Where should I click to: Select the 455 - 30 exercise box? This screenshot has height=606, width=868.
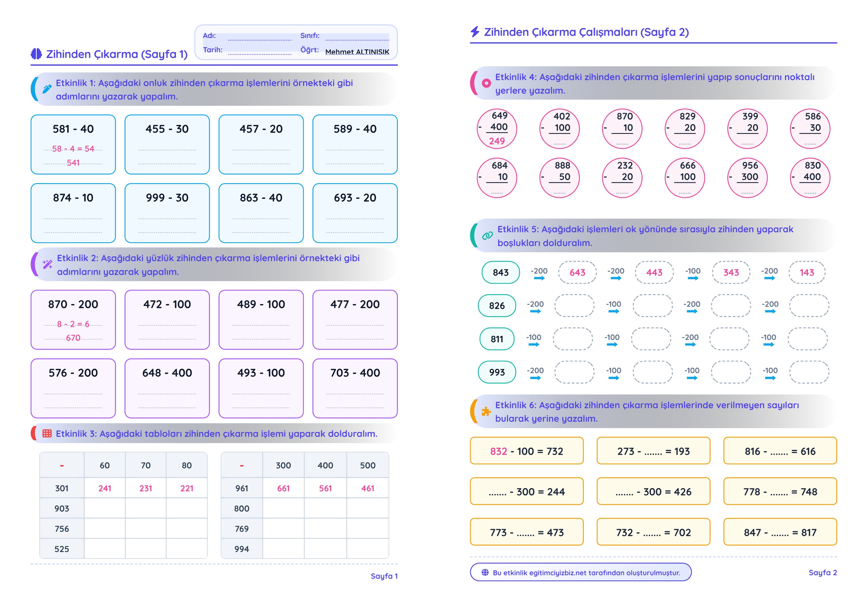(167, 144)
